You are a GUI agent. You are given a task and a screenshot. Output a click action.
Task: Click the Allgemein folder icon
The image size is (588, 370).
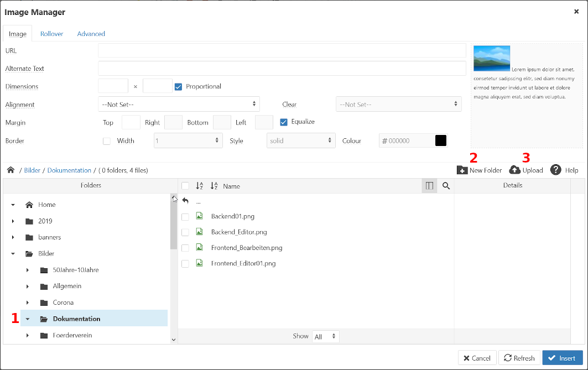(44, 286)
